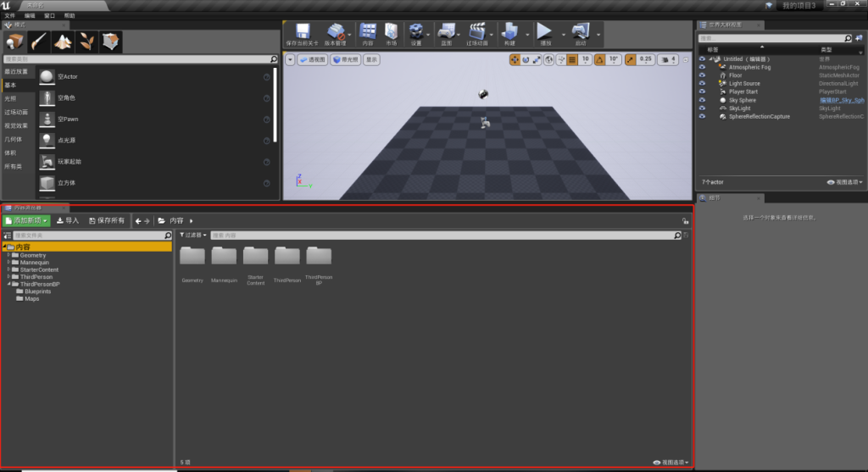
Task: Open the 文件 file menu
Action: (10, 15)
